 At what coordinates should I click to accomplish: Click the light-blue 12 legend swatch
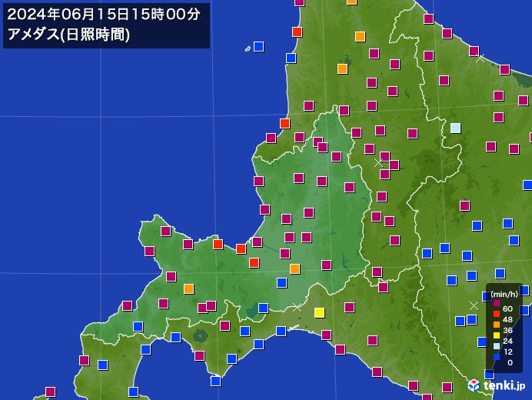tap(497, 346)
